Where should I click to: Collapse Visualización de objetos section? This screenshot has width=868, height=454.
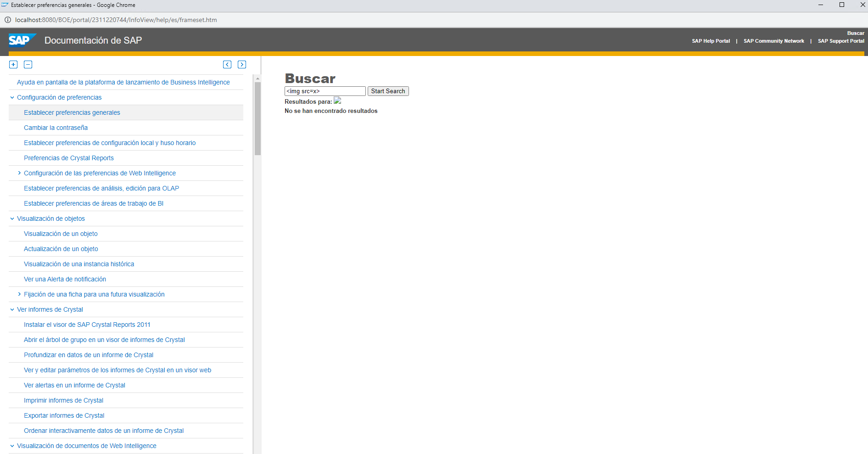12,219
